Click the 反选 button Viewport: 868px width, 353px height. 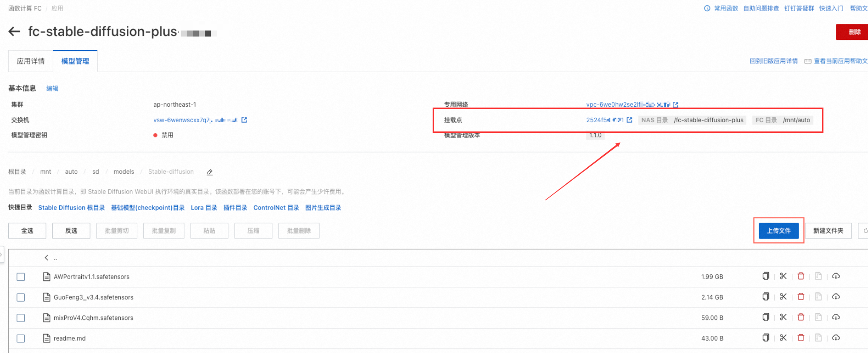point(71,231)
